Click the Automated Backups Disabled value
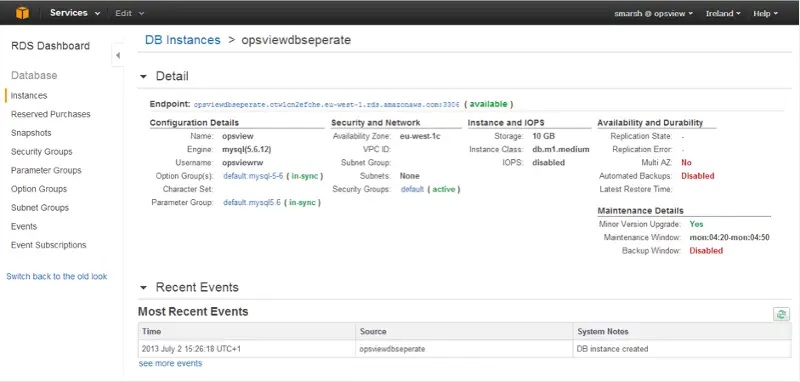 pos(697,176)
